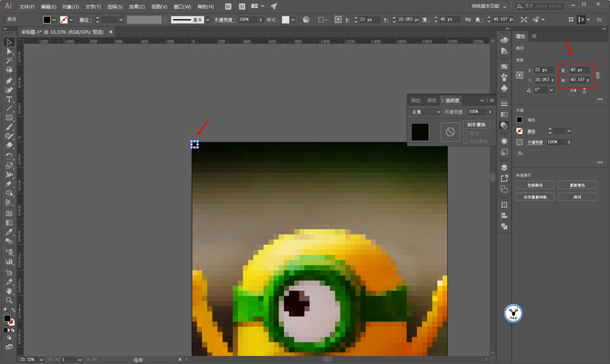Click the black 填色 fill swatch
The image size is (610, 364).
pyautogui.click(x=519, y=120)
